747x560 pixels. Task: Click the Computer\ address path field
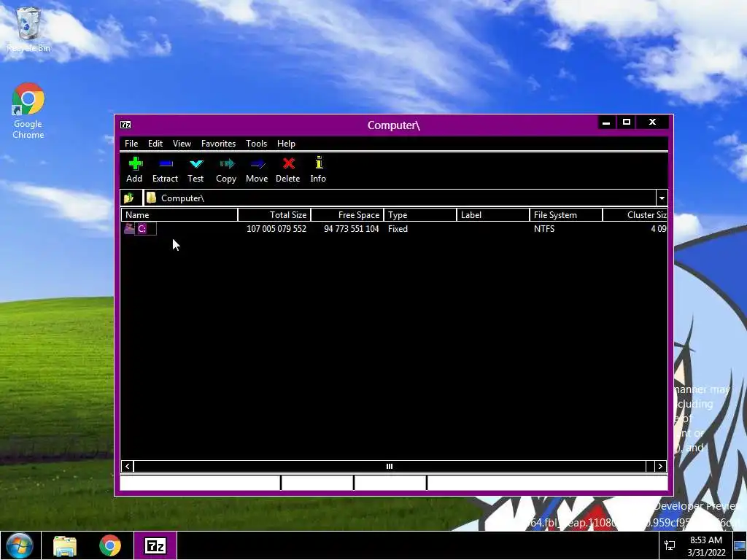400,198
